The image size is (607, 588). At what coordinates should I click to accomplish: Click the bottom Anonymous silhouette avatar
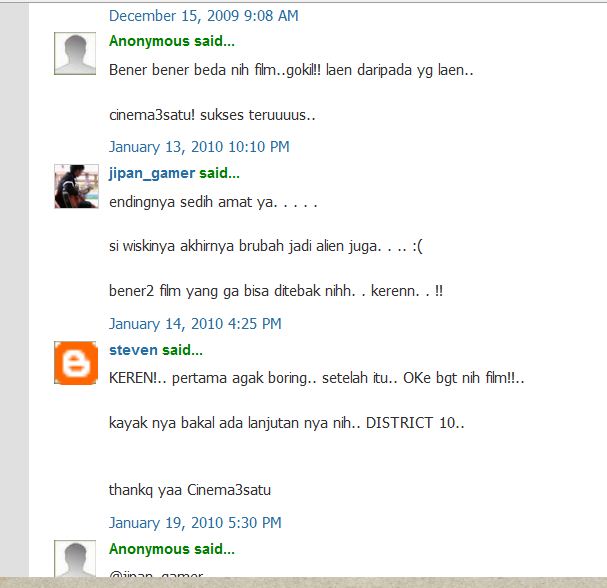(75, 559)
